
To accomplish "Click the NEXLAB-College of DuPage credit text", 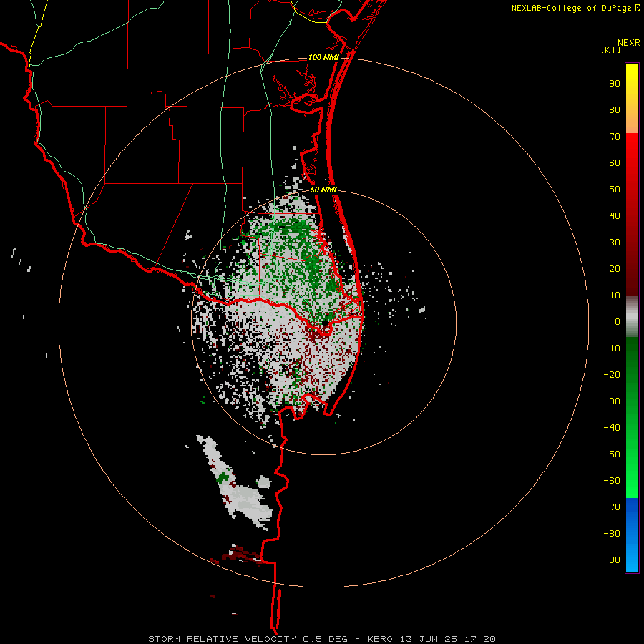I will (572, 8).
